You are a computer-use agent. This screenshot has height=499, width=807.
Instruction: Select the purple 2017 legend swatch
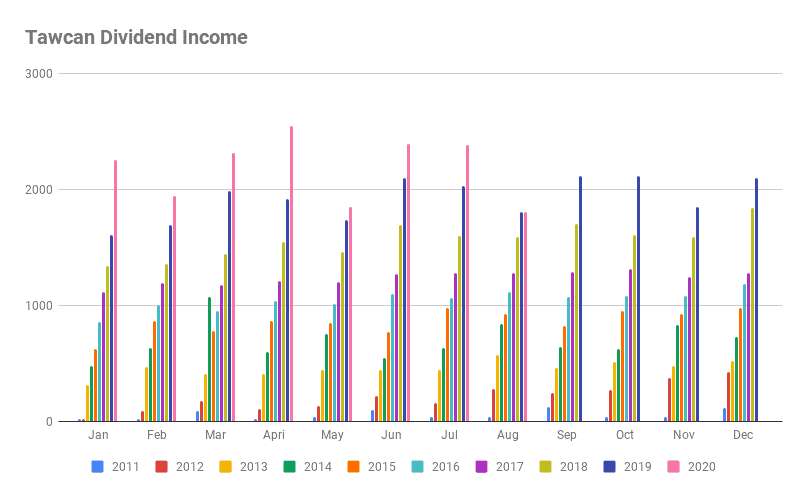(x=481, y=466)
